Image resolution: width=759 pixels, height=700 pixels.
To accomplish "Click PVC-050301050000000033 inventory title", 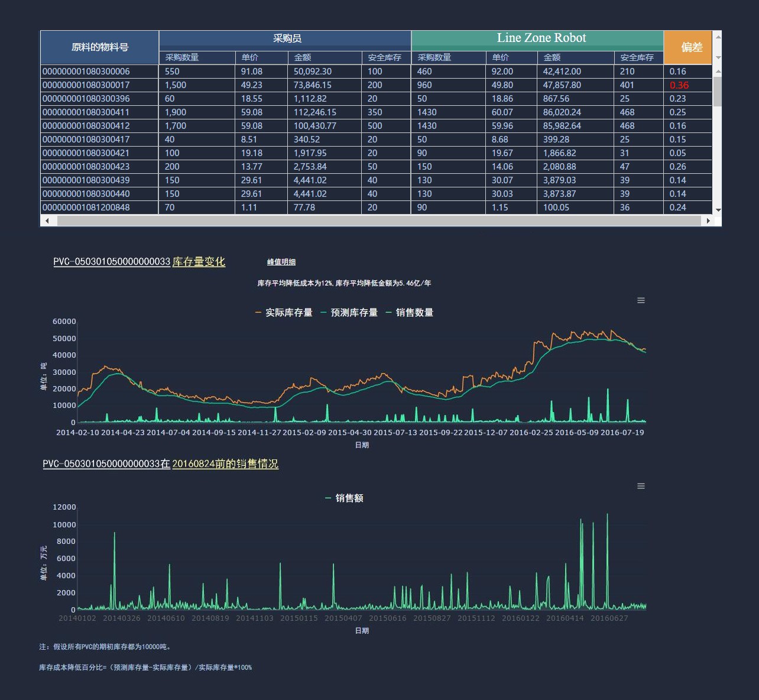I will (112, 261).
